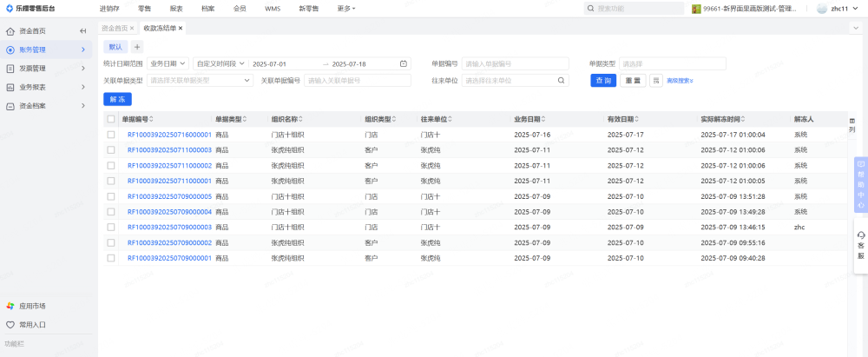Select checkbox for row RF10003920250716000001
Screen dimensions: 868x357
110,135
